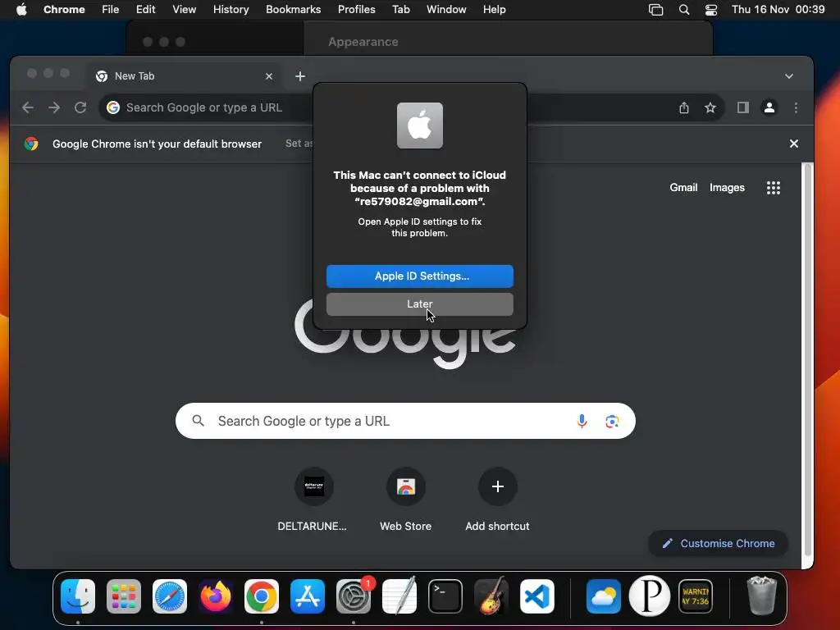Click the Chrome icon in the Dock
The width and height of the screenshot is (840, 630).
click(x=262, y=596)
